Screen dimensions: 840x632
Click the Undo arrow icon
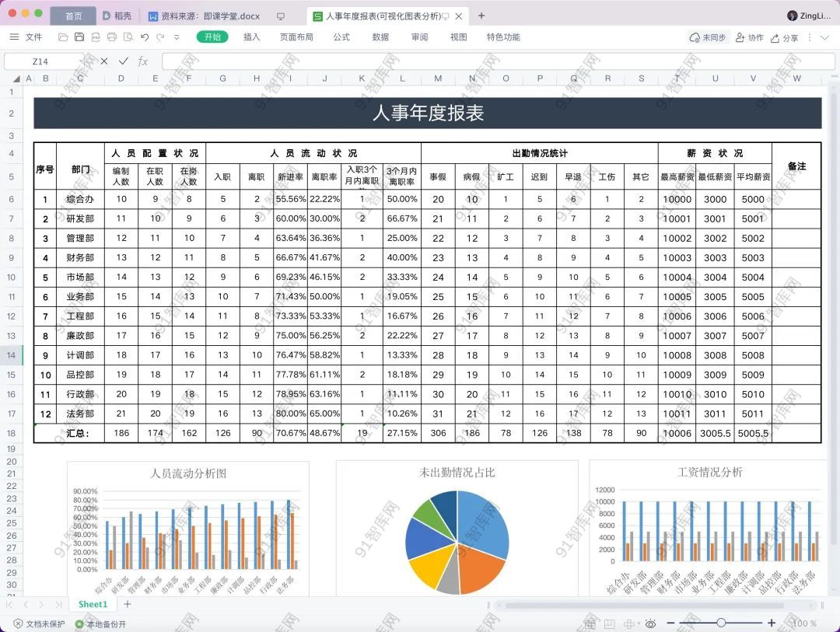pos(145,37)
